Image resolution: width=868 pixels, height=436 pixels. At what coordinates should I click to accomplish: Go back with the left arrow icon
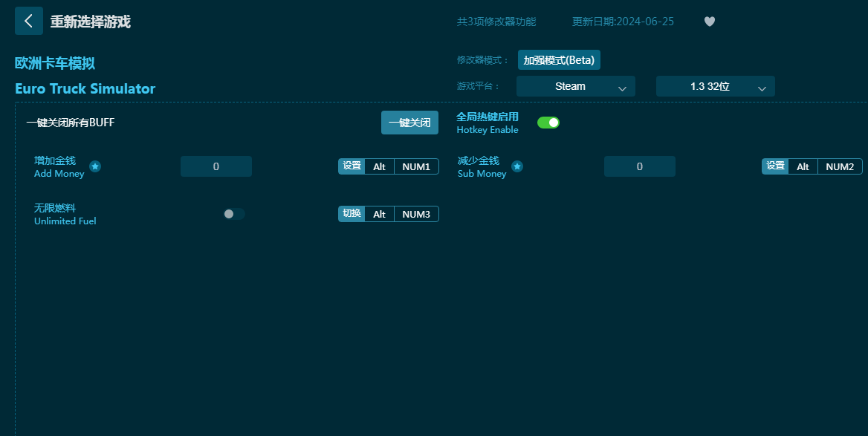coord(29,21)
